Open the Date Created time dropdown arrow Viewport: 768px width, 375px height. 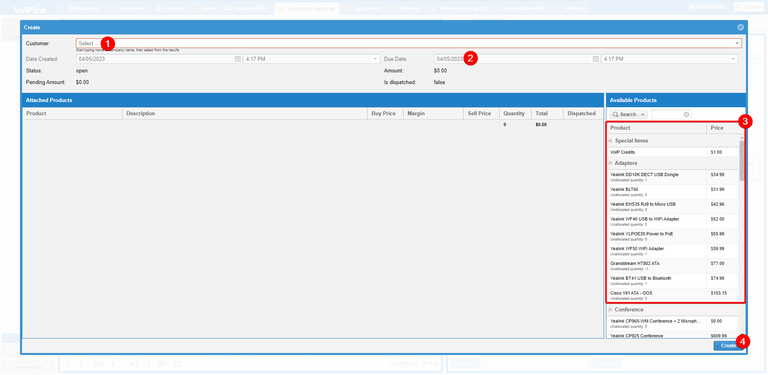click(376, 59)
